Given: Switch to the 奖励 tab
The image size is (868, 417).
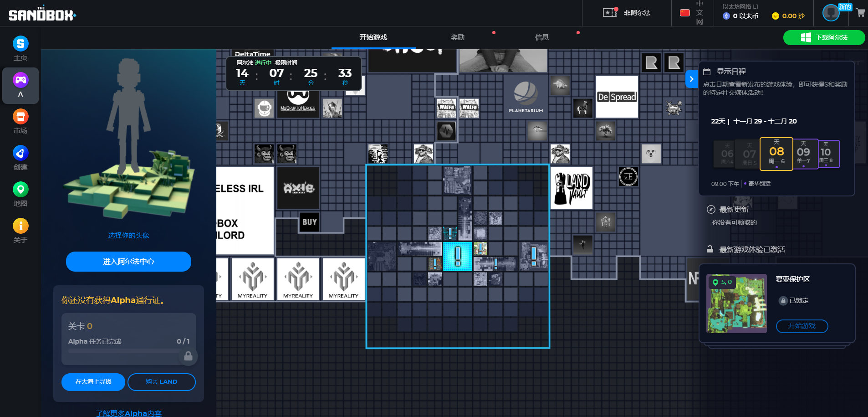Looking at the screenshot, I should 457,37.
